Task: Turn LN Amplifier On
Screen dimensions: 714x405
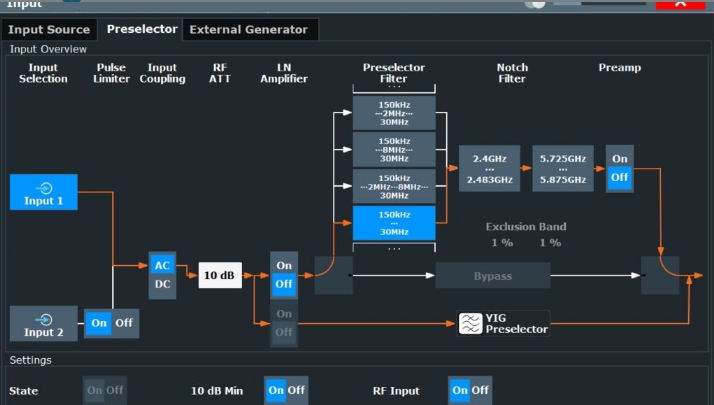Action: [x=284, y=265]
